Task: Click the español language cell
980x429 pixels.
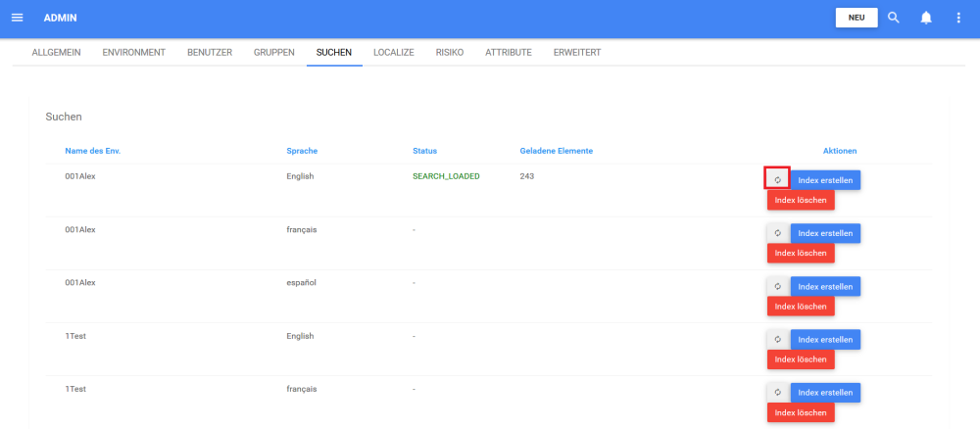Action: tap(301, 283)
